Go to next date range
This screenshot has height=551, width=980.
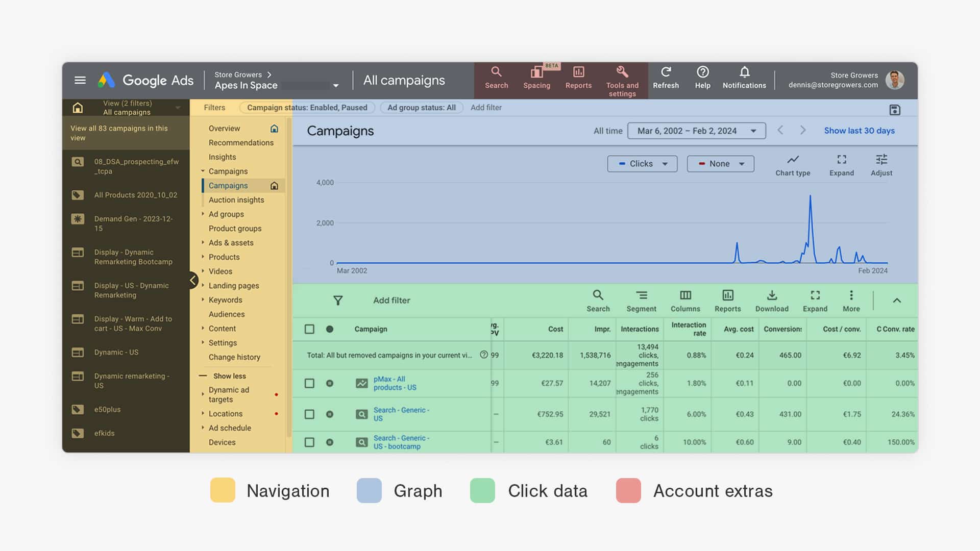pos(802,130)
